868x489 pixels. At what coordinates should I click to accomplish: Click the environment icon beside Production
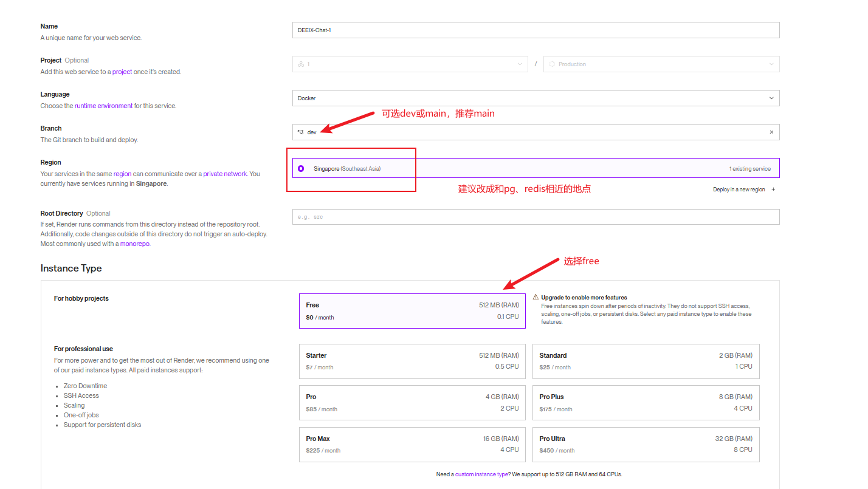[x=552, y=64]
